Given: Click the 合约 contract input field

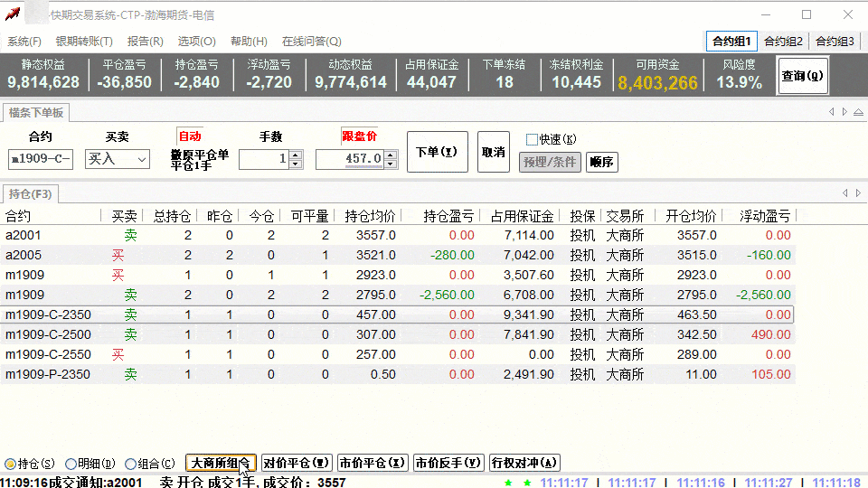Looking at the screenshot, I should pos(40,159).
